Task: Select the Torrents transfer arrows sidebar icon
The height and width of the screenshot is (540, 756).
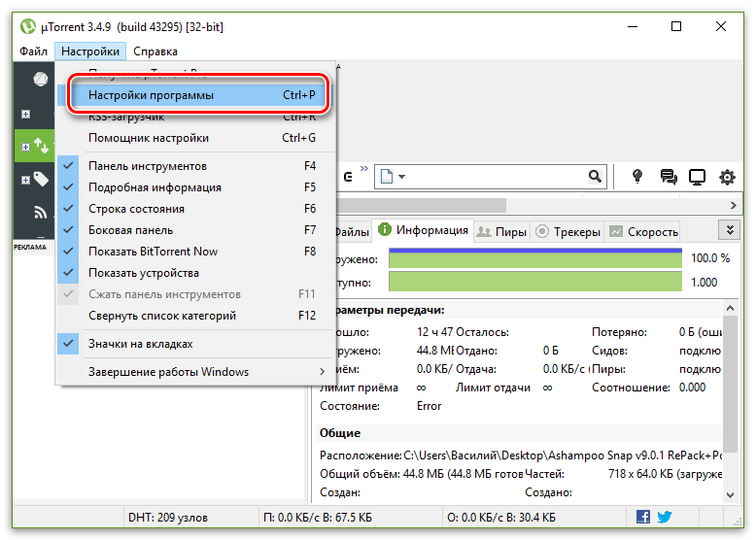Action: pyautogui.click(x=42, y=146)
